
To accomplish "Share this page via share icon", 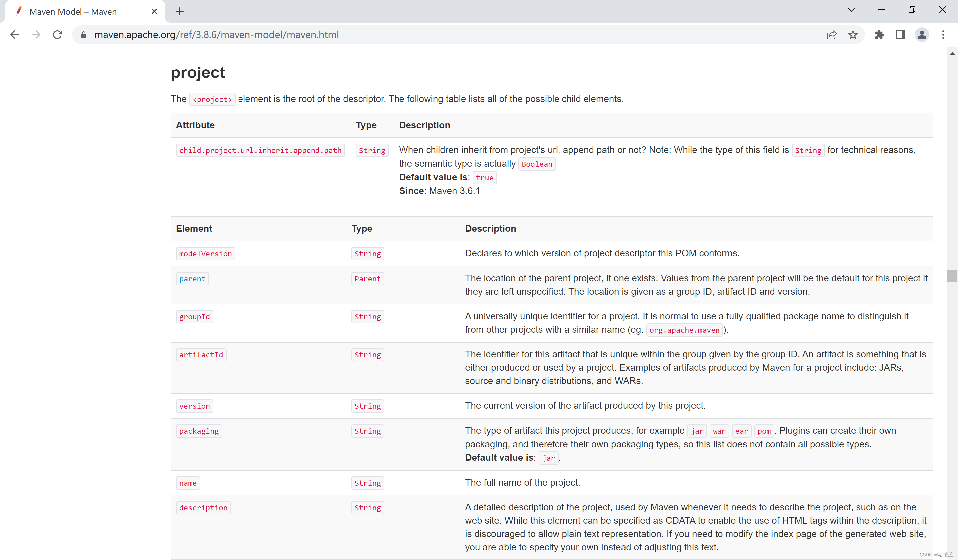I will [831, 35].
